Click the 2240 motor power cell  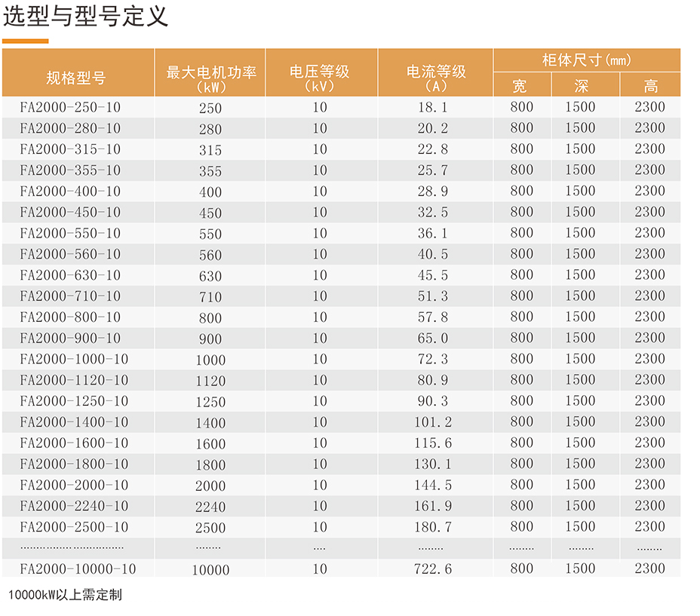click(210, 507)
